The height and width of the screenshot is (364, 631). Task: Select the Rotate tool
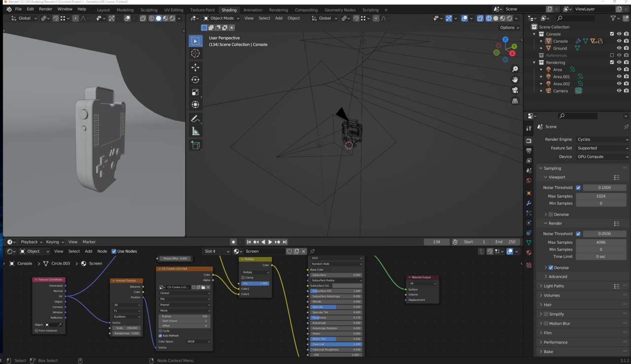point(196,80)
